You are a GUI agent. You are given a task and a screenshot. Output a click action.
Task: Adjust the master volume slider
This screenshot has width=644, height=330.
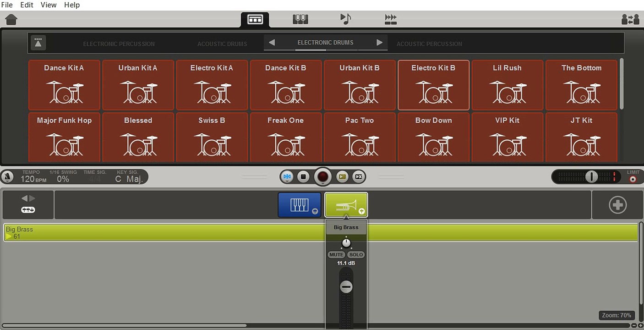(591, 176)
